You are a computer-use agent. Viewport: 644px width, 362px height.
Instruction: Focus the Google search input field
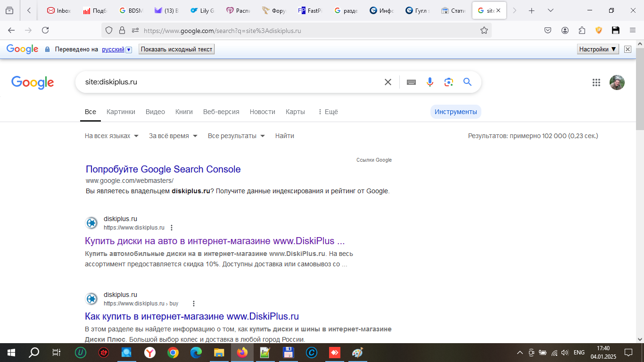(x=231, y=82)
